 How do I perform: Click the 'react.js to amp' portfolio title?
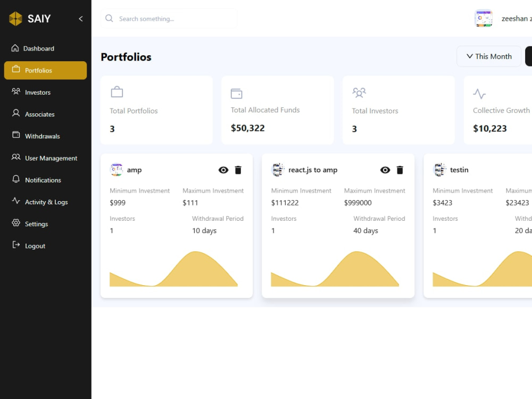click(313, 170)
